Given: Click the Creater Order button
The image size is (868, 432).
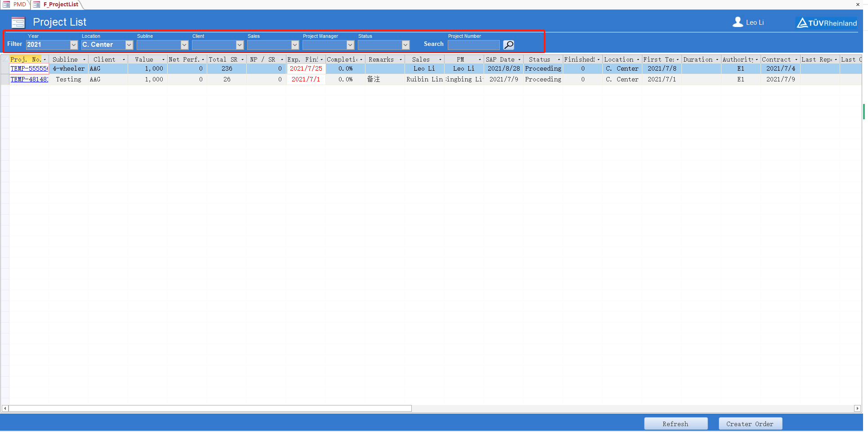Looking at the screenshot, I should [750, 424].
